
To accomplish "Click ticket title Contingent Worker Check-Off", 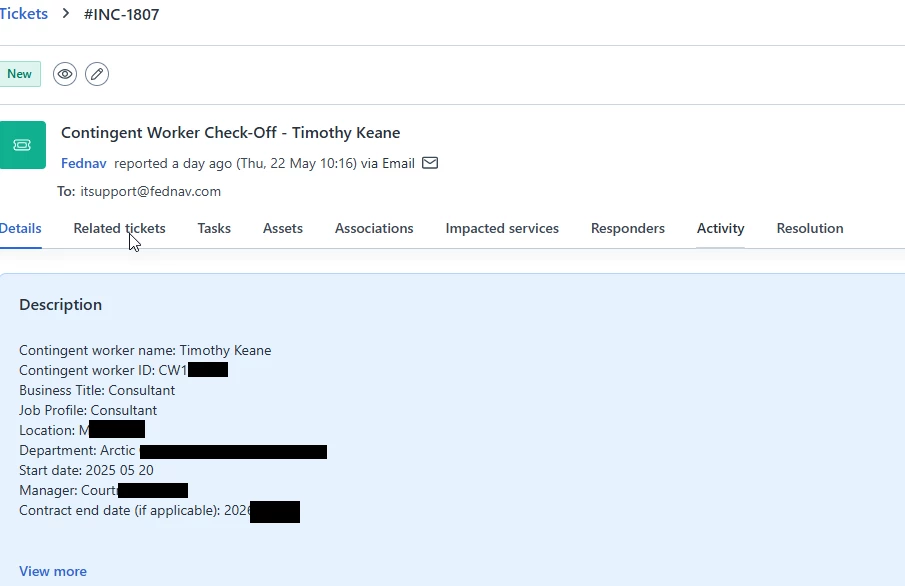I will [x=230, y=133].
